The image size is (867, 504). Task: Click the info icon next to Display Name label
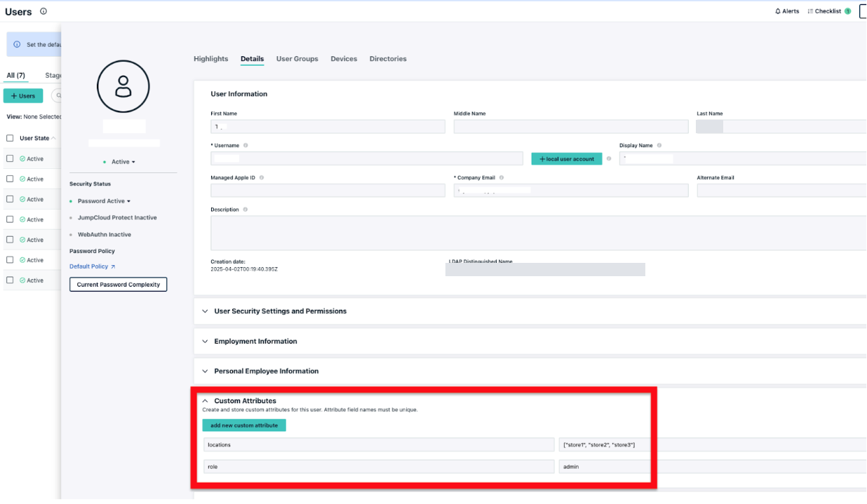pyautogui.click(x=659, y=146)
